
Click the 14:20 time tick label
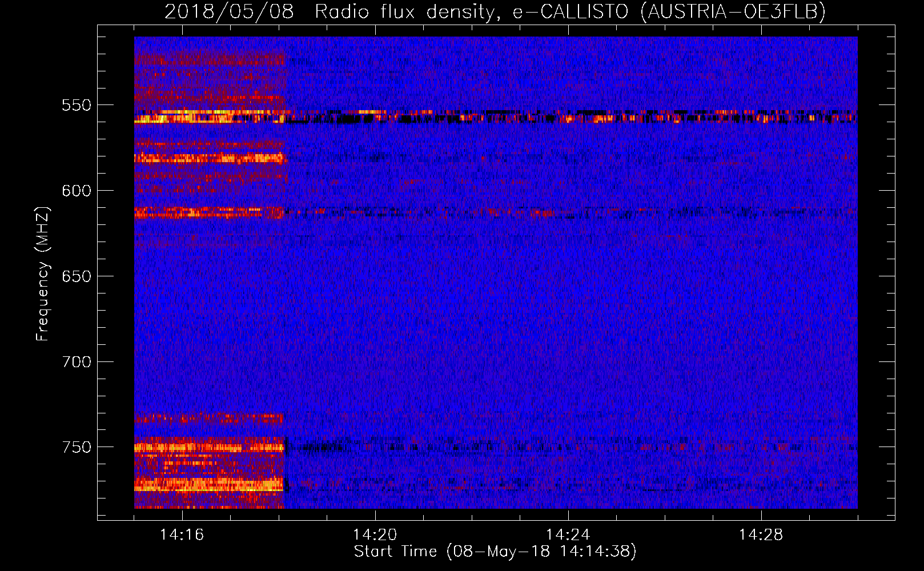375,535
